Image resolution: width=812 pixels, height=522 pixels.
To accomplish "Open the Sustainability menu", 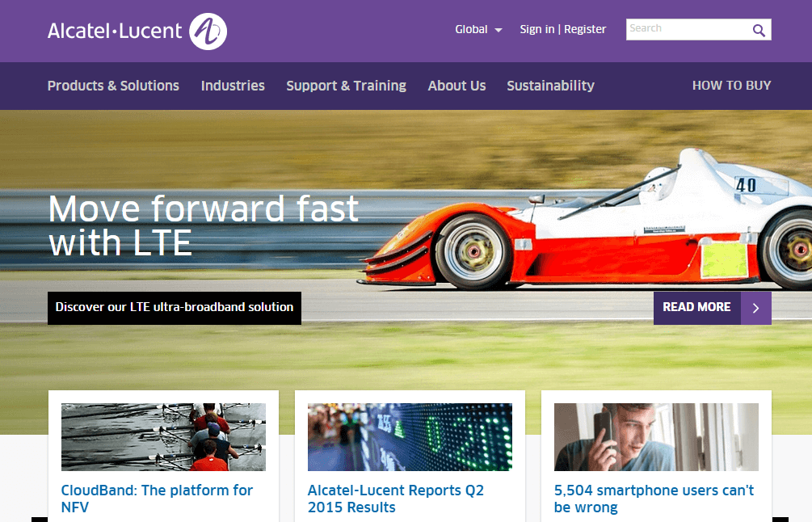I will point(550,86).
